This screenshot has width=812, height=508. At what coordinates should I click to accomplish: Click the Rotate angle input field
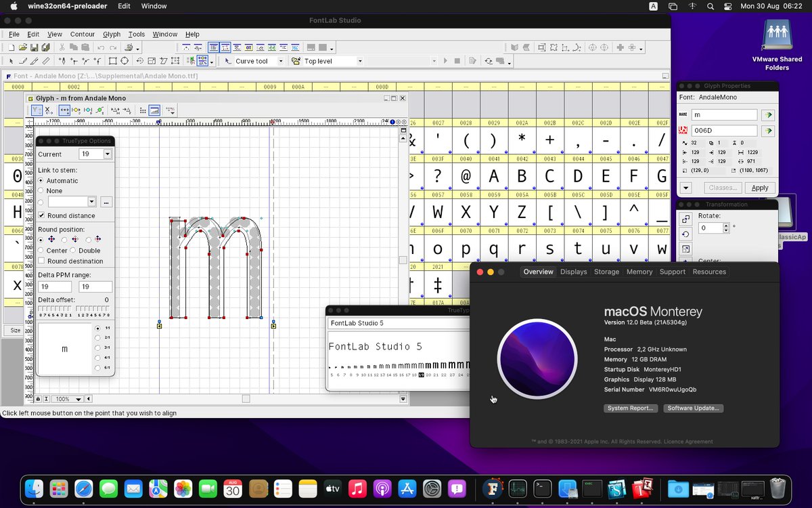[x=710, y=228]
